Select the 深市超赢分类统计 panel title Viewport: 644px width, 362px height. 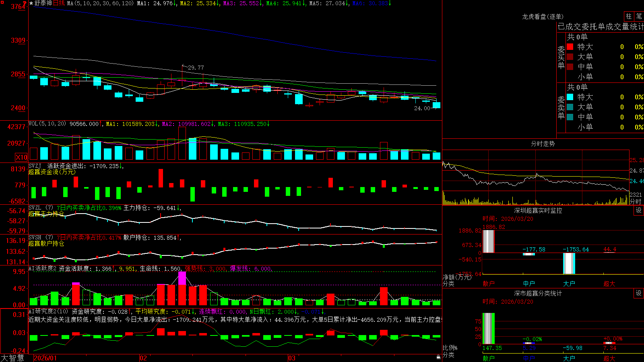538,293
